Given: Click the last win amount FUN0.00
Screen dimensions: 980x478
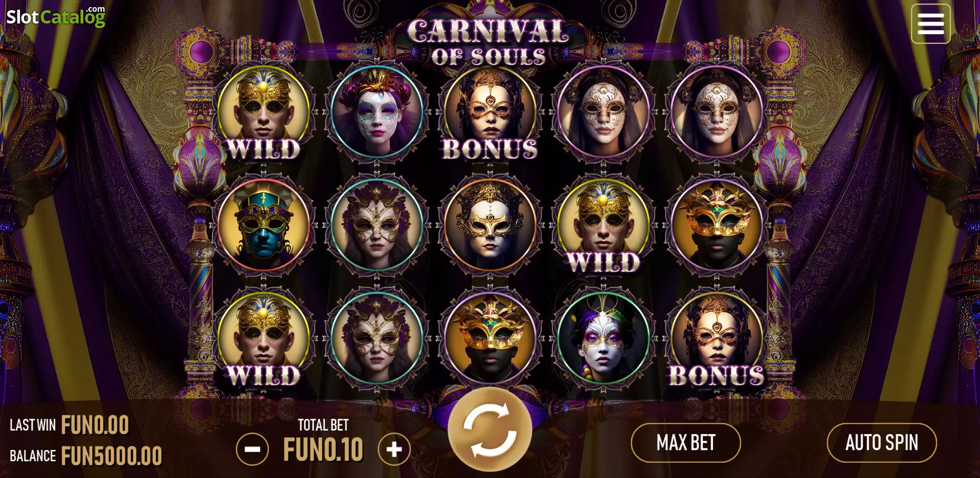Looking at the screenshot, I should [95, 425].
